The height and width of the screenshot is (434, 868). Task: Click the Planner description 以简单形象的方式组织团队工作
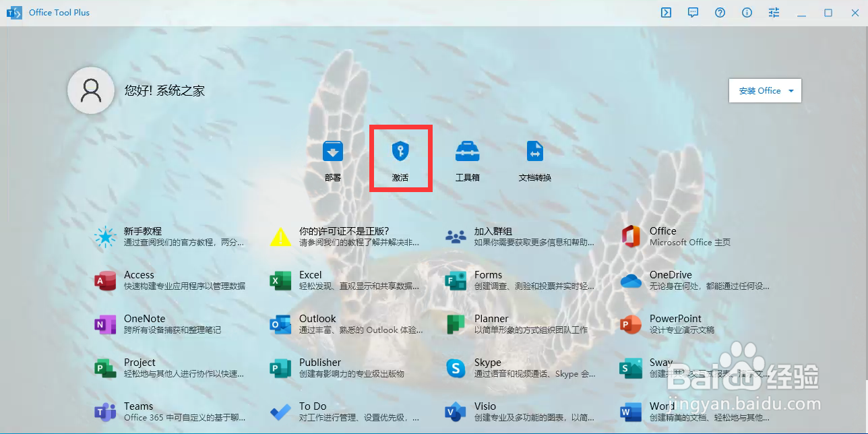coord(531,330)
